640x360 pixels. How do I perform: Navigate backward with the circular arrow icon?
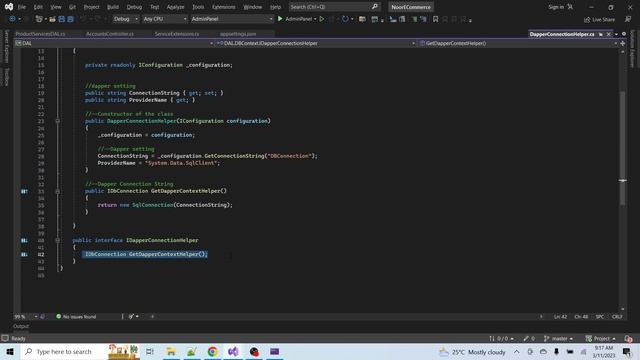(12, 19)
